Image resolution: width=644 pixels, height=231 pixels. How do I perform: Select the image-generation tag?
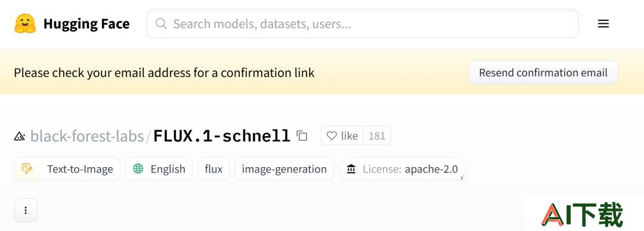284,169
